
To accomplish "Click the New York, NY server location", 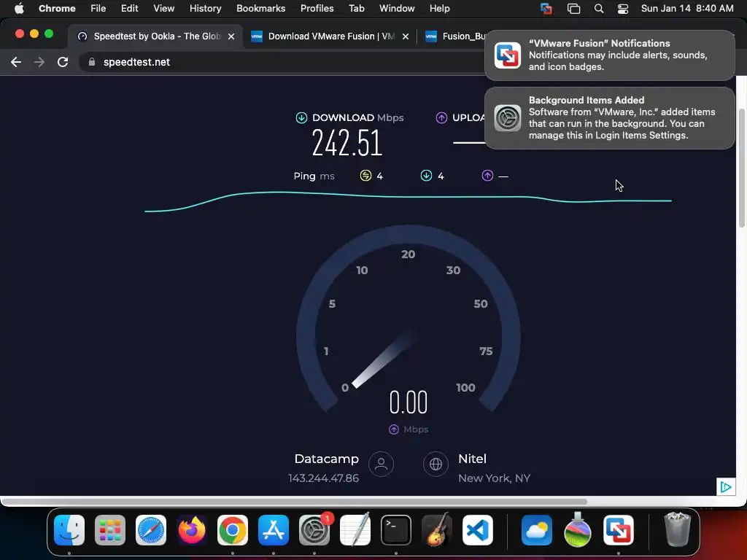I will [x=494, y=478].
